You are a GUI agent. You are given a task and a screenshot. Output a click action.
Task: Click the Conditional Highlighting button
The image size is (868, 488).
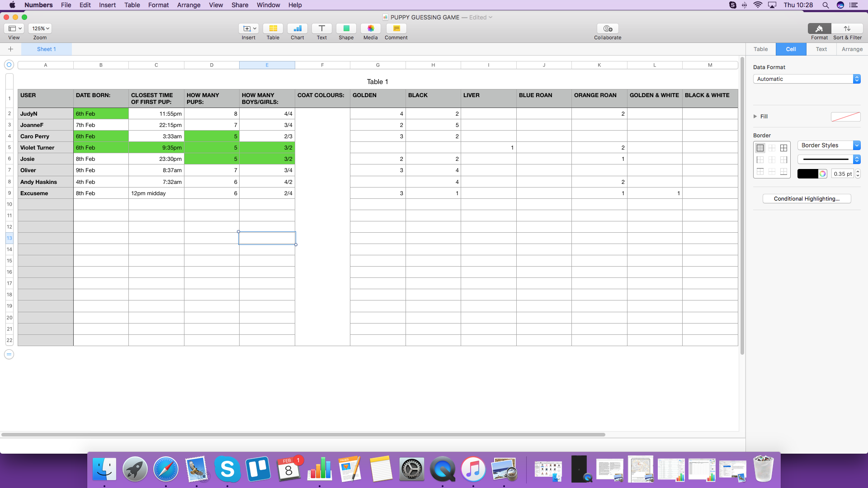(807, 198)
